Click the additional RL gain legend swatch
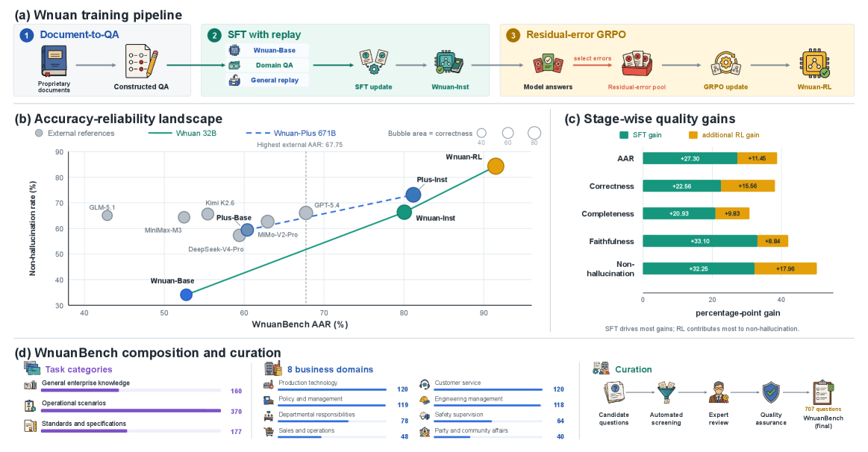Viewport: 868px width, 452px height. pos(693,135)
